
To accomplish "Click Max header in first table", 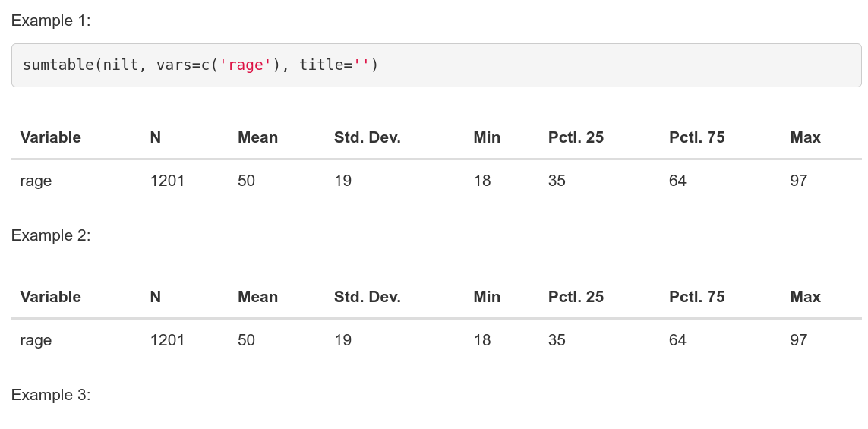I will pyautogui.click(x=806, y=137).
